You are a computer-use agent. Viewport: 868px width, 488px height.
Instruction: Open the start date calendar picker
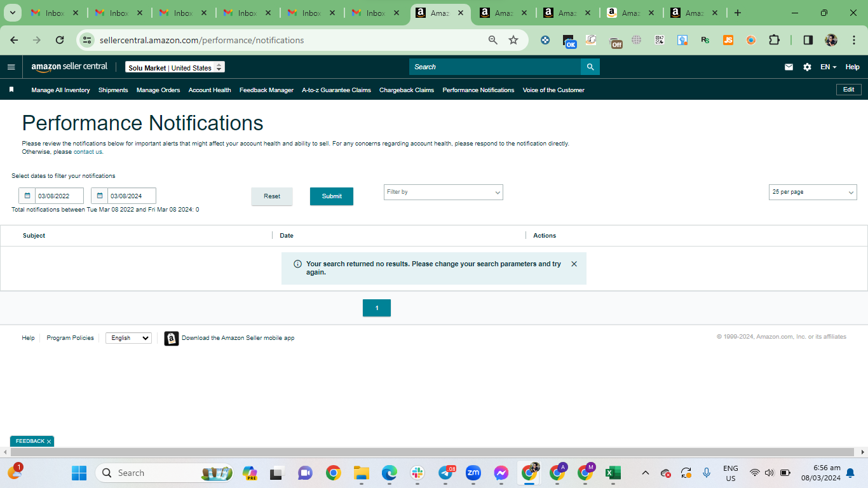click(x=27, y=196)
